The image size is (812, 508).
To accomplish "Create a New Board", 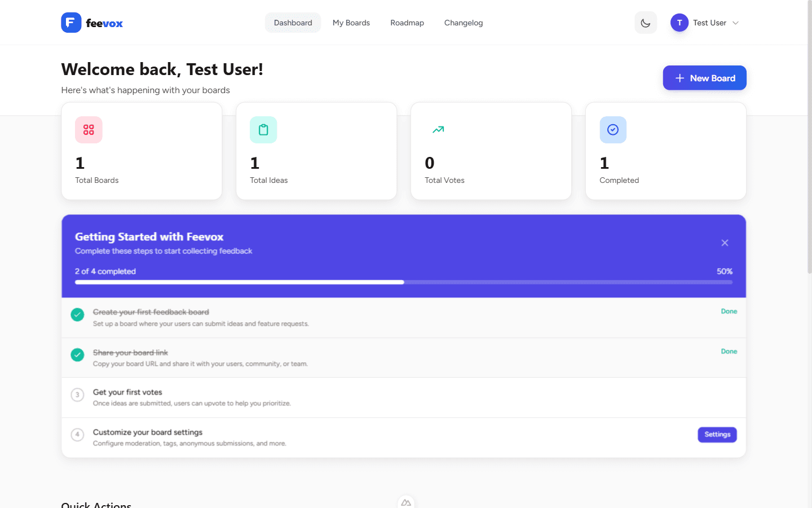I will click(705, 78).
